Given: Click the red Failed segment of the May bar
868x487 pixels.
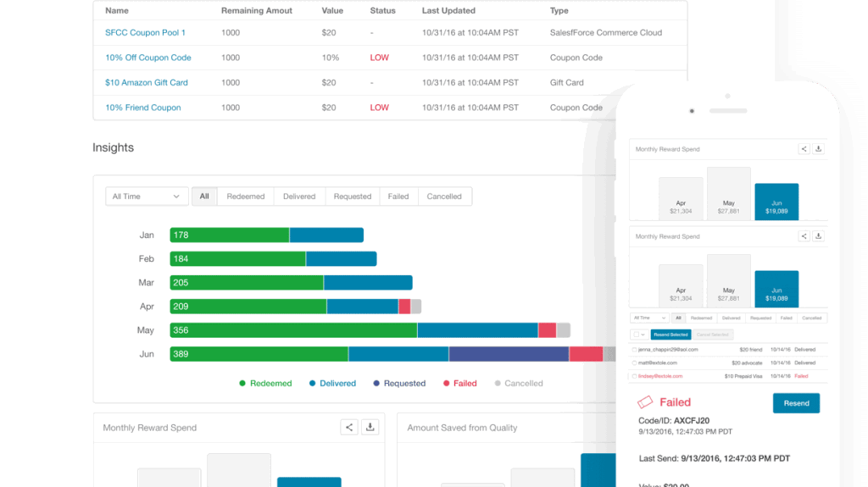Looking at the screenshot, I should [547, 330].
